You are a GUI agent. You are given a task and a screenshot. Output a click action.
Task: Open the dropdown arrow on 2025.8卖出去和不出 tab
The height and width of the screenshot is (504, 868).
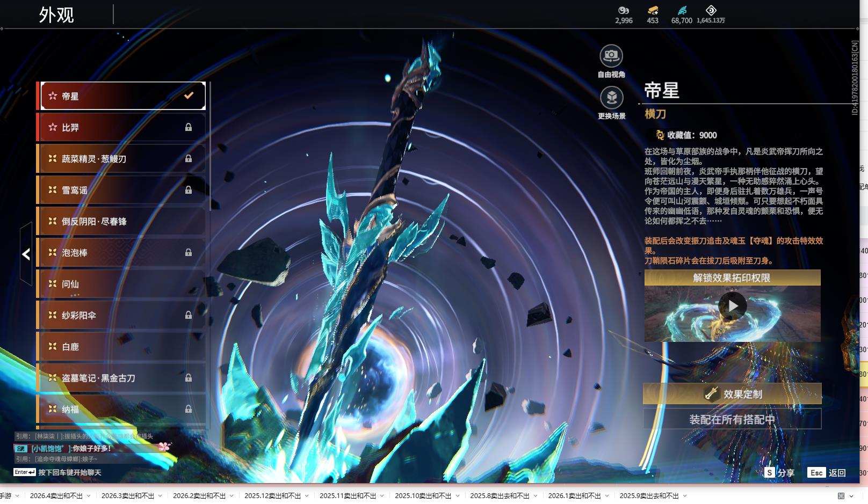(536, 496)
